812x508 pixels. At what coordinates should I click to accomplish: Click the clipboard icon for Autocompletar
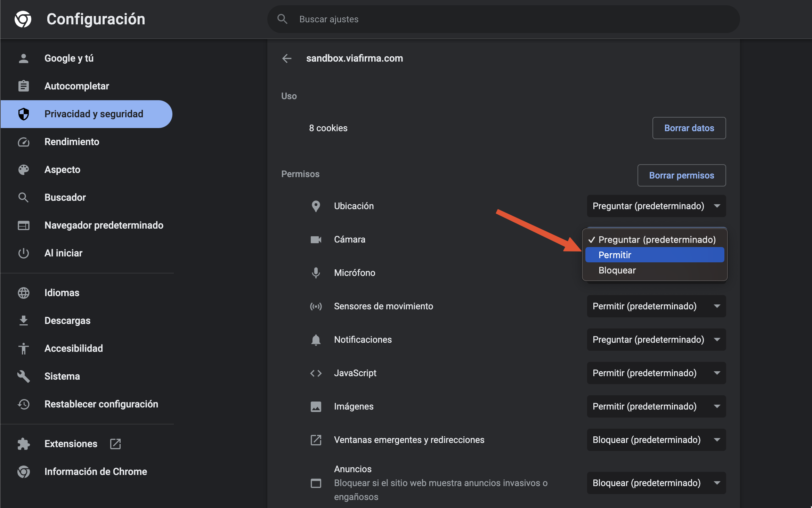[24, 86]
